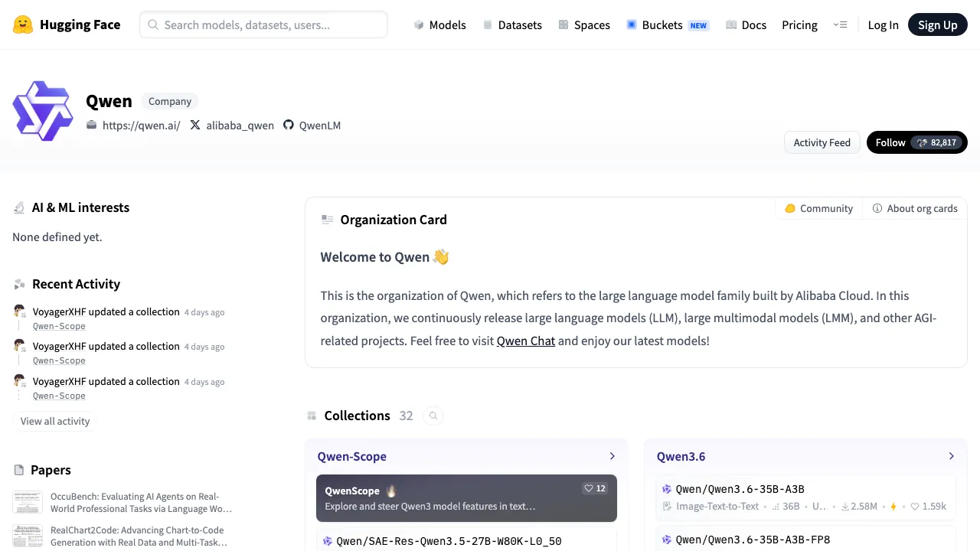
Task: Click View all activity button
Action: pyautogui.click(x=55, y=421)
